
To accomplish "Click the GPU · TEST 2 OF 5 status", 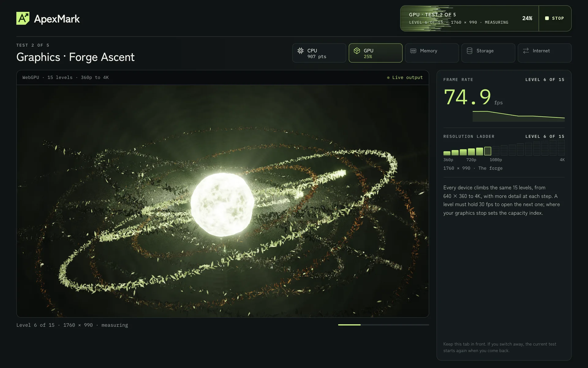I will [x=432, y=15].
